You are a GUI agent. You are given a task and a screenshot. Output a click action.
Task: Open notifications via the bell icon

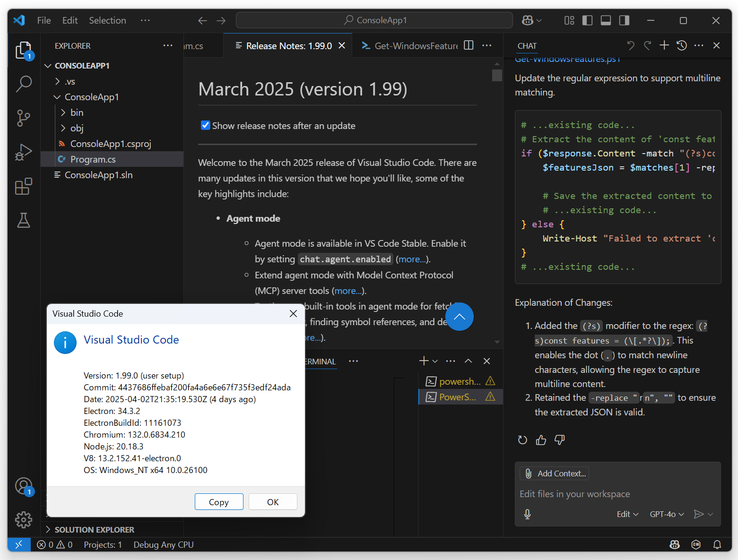pos(718,544)
